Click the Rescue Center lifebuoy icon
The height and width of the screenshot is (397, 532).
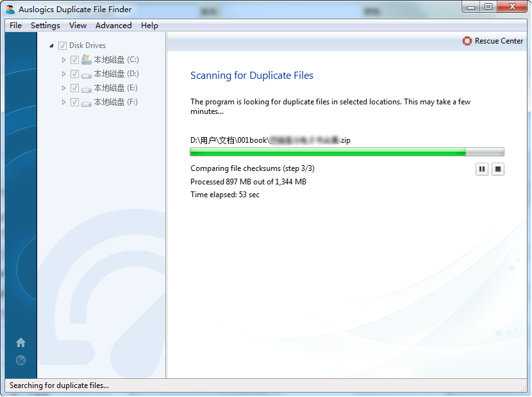tap(467, 41)
